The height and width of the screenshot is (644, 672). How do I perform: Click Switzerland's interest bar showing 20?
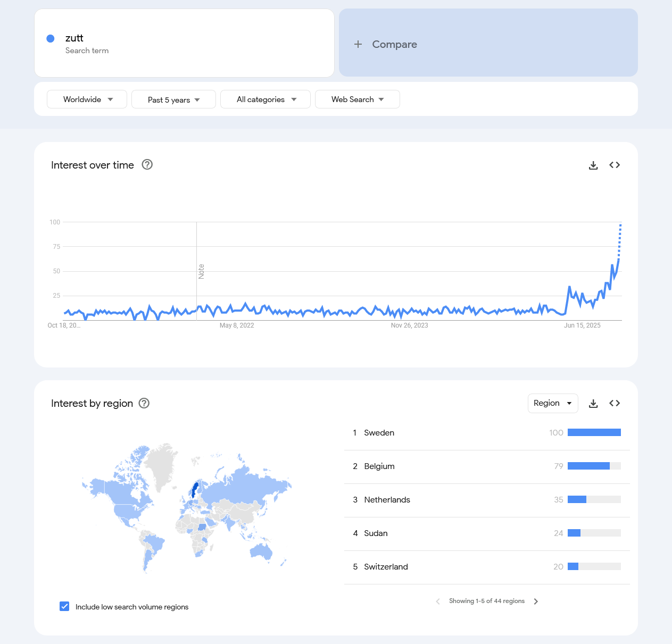coord(594,566)
